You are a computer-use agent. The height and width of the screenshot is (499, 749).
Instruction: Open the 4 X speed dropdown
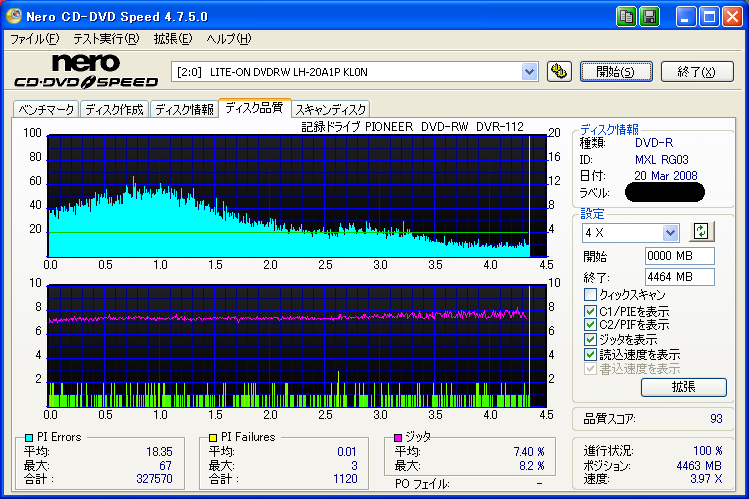(670, 233)
